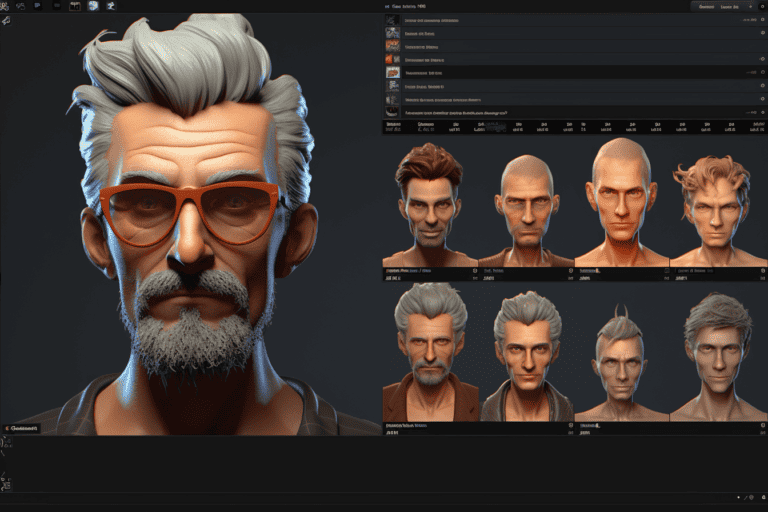This screenshot has width=768, height=512.
Task: Click the upper icon in bottom-left panel
Action: point(6,442)
